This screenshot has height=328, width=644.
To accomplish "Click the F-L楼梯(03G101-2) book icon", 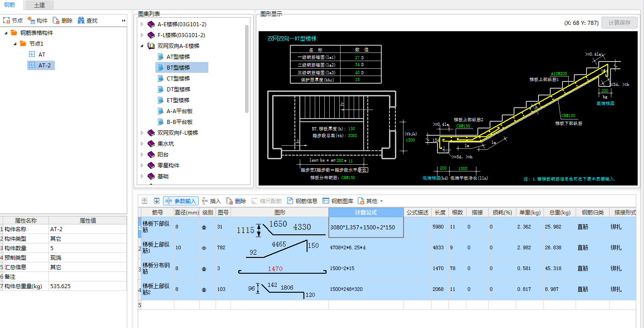I will (151, 35).
